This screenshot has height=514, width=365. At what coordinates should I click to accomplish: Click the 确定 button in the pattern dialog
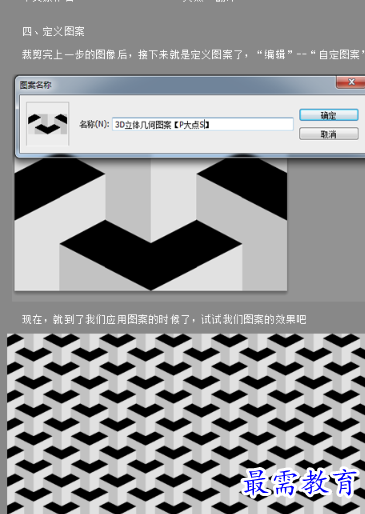coord(329,115)
